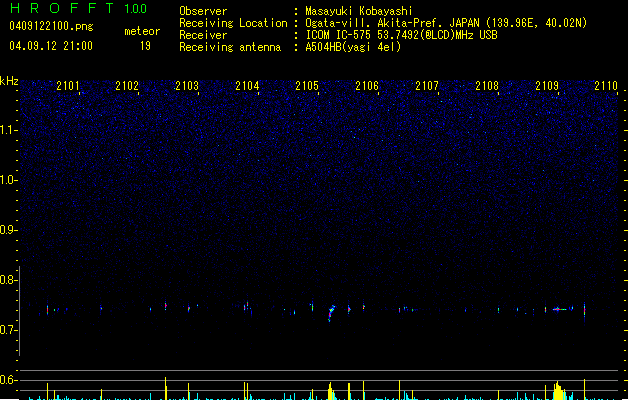Click the 1.1 kHz frequency label

8,130
